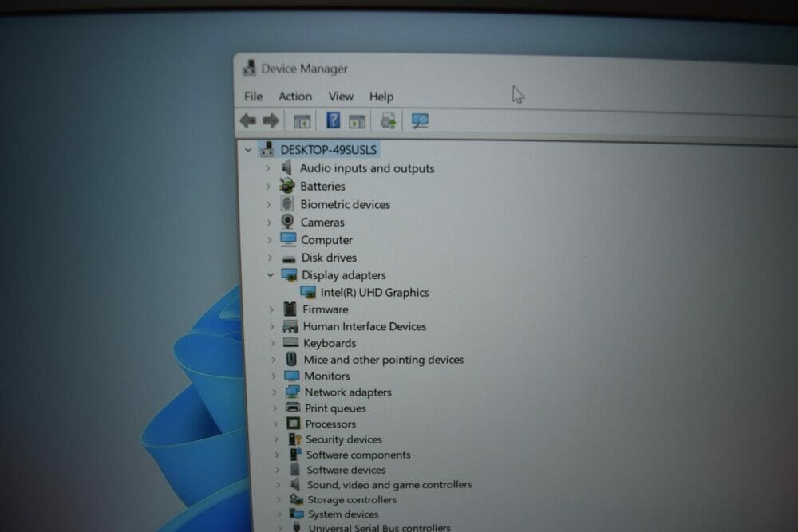
Task: Click the Scan for hardware changes icon
Action: pyautogui.click(x=420, y=120)
